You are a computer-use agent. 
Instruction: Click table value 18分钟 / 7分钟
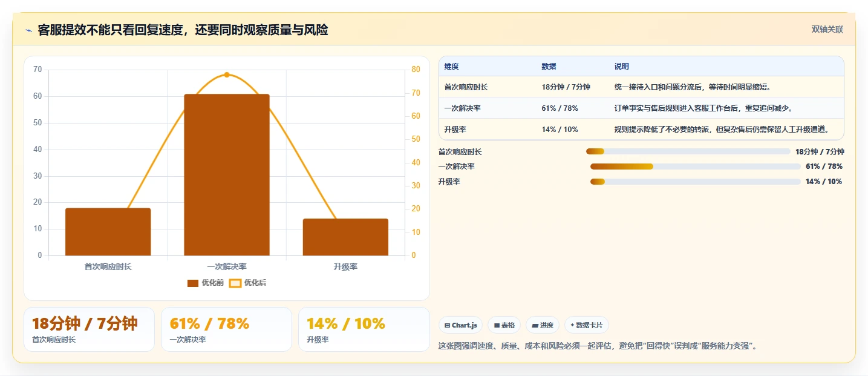566,87
